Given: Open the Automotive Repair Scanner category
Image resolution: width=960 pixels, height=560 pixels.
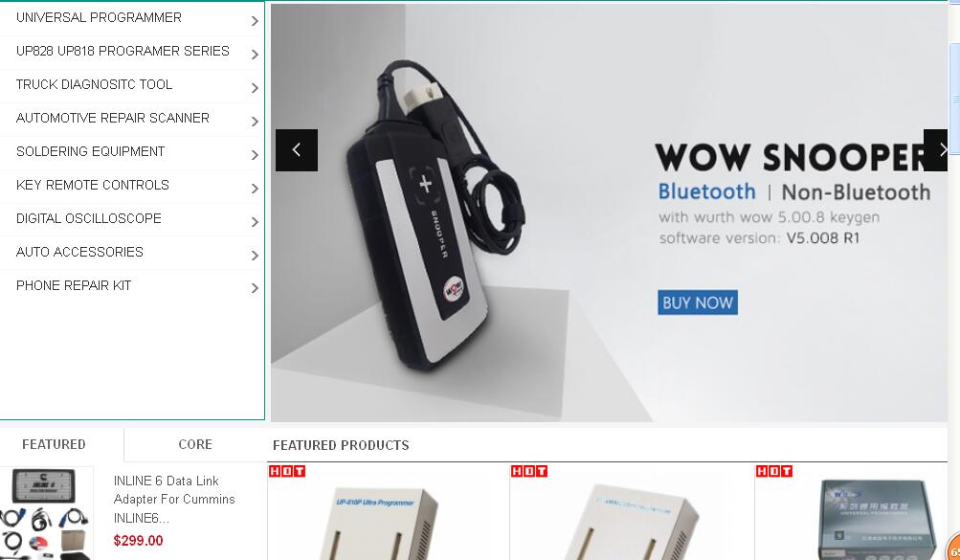Looking at the screenshot, I should (x=113, y=118).
